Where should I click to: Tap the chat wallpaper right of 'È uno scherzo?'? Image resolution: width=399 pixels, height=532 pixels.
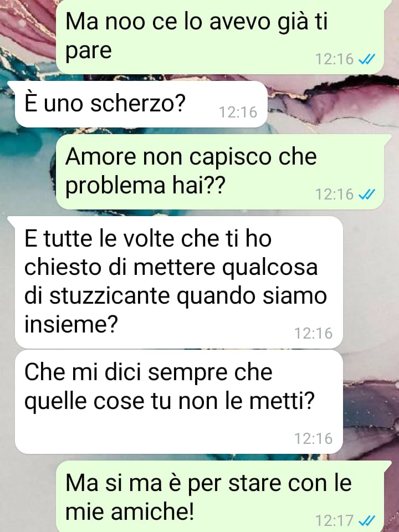[x=332, y=104]
